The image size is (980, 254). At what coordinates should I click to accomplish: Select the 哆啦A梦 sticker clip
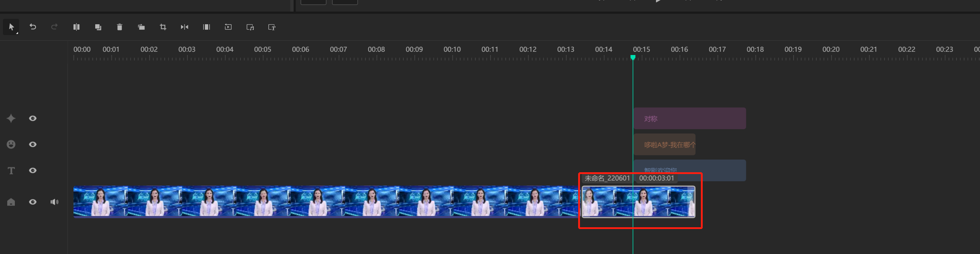point(664,145)
